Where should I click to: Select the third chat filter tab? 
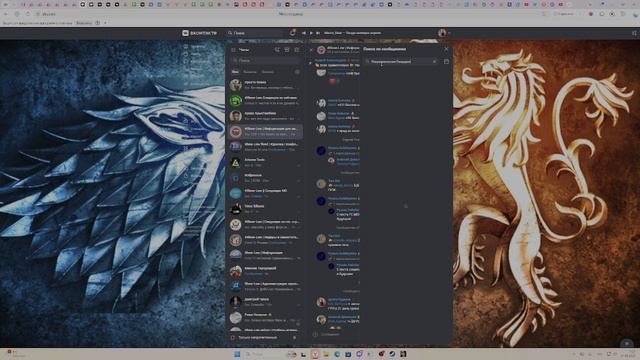[x=268, y=72]
